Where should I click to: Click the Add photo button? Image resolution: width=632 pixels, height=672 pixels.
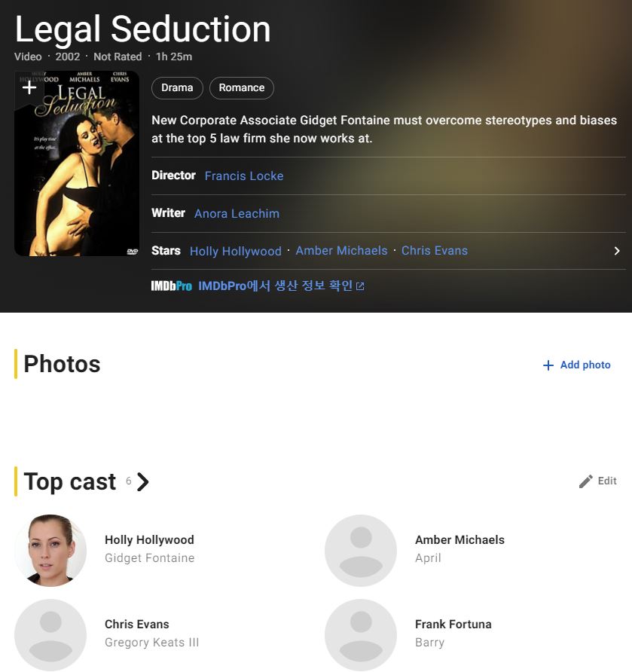coord(577,365)
